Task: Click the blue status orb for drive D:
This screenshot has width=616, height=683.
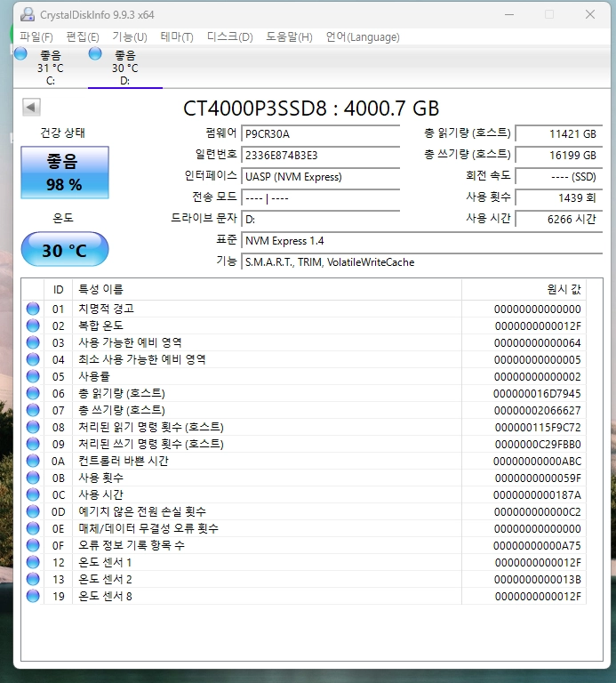Action: (95, 54)
